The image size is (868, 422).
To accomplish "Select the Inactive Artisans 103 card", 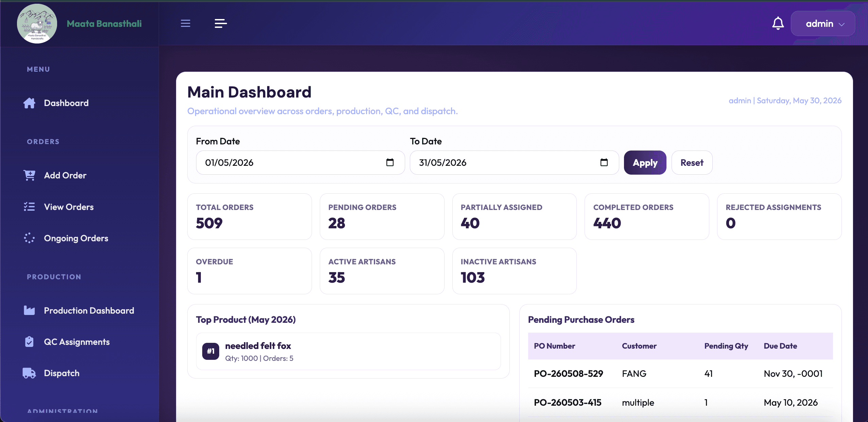I will coord(515,271).
